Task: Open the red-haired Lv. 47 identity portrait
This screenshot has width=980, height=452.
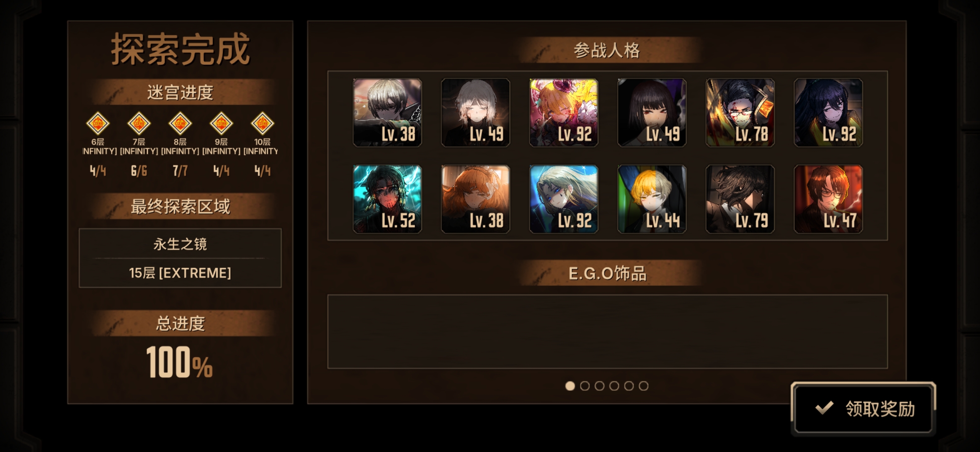Action: tap(828, 199)
